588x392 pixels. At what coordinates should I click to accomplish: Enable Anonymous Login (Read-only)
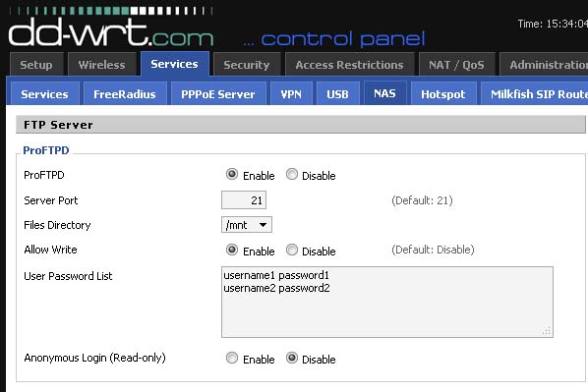232,358
